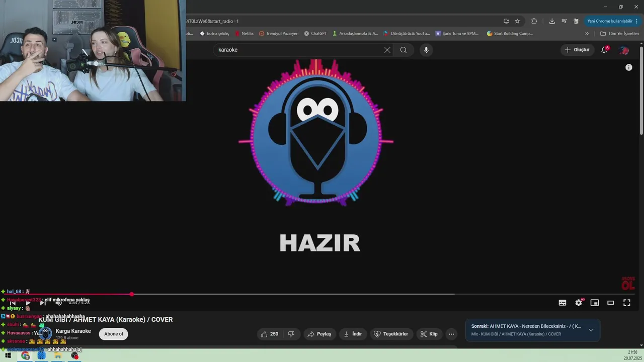Open YouTube notifications bell
Image resolution: width=644 pixels, height=362 pixels.
(x=604, y=50)
